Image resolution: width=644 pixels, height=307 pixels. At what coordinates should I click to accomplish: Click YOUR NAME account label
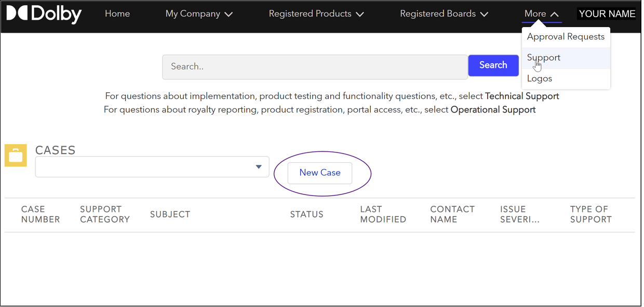[607, 13]
